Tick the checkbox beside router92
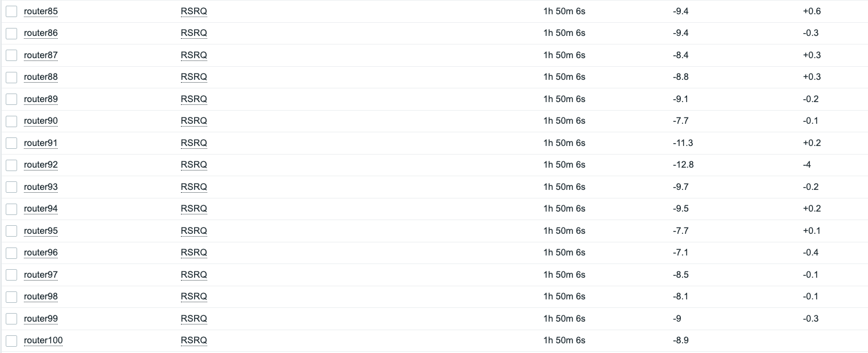This screenshot has width=868, height=353. pyautogui.click(x=11, y=165)
